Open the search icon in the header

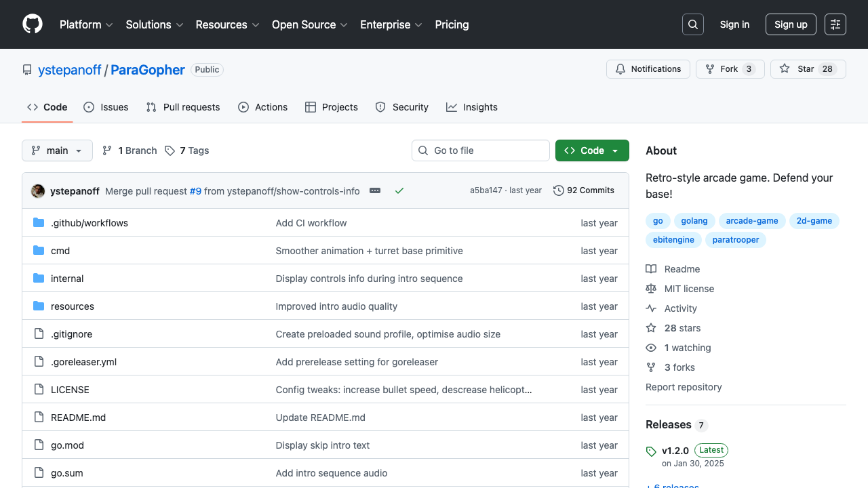tap(692, 24)
